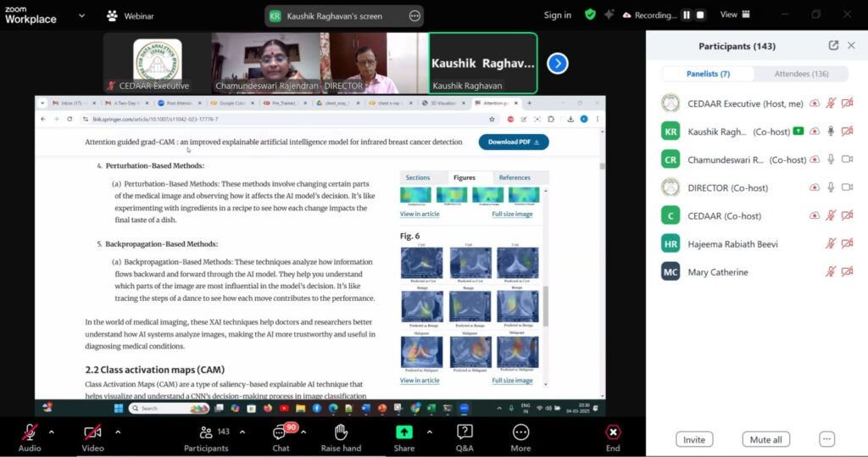Viewport: 868px width, 457px height.
Task: Pop out the Participants panel
Action: tap(833, 46)
